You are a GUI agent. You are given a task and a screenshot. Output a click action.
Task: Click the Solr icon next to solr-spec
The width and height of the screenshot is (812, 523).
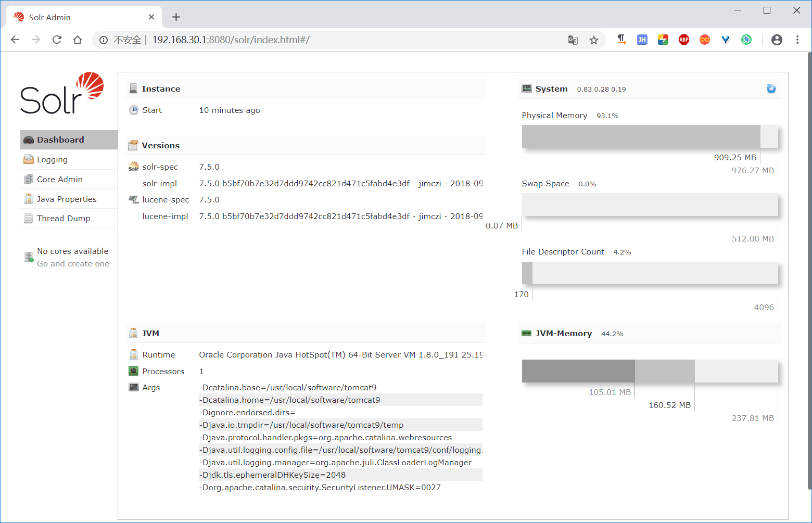tap(133, 167)
